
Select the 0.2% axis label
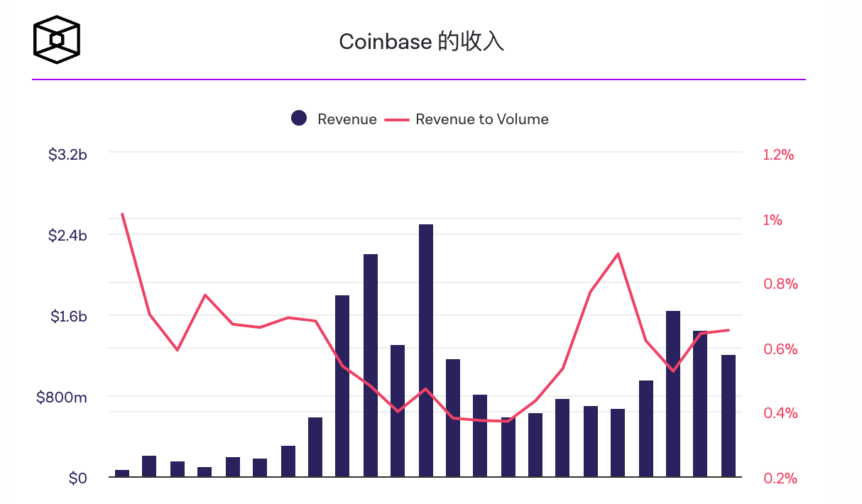pos(779,478)
